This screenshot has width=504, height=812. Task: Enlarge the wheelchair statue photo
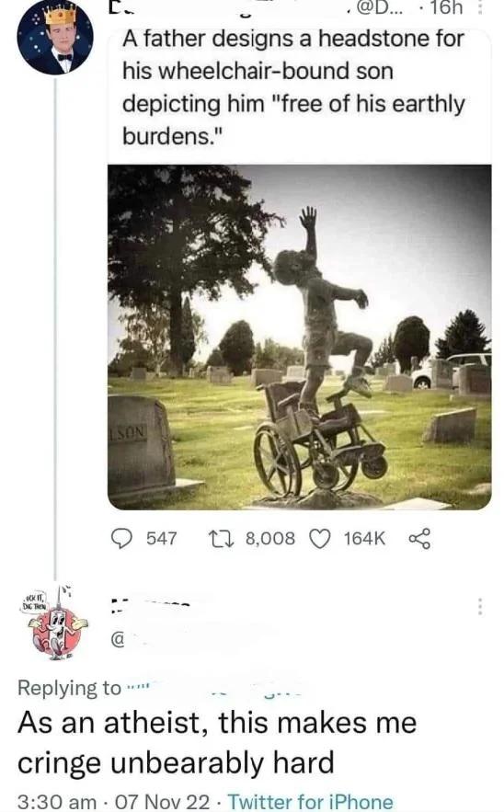(x=300, y=337)
